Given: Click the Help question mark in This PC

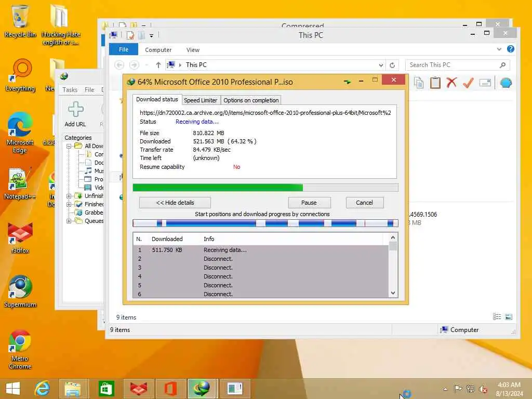Looking at the screenshot, I should pyautogui.click(x=510, y=49).
